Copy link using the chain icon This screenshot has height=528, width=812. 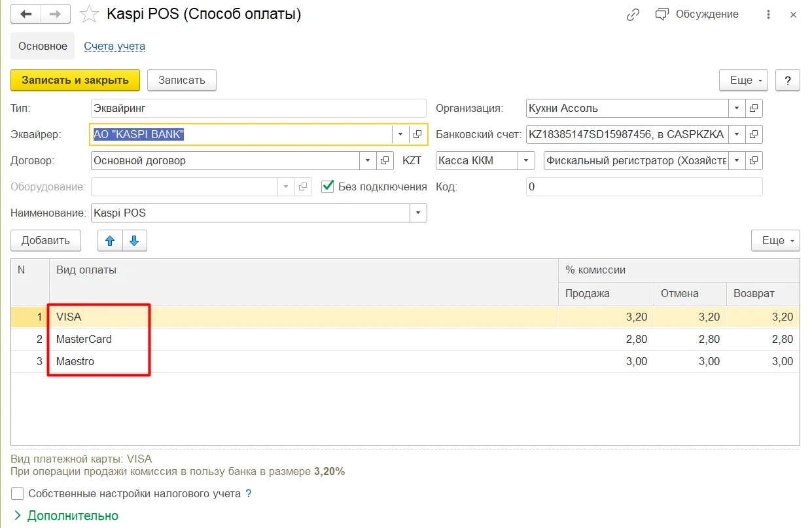(633, 14)
